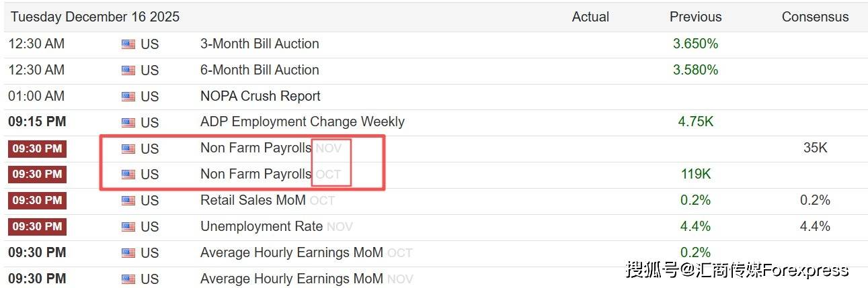Click US flag in Unemployment Rate row
Screen dimensions: 868x288
128,227
